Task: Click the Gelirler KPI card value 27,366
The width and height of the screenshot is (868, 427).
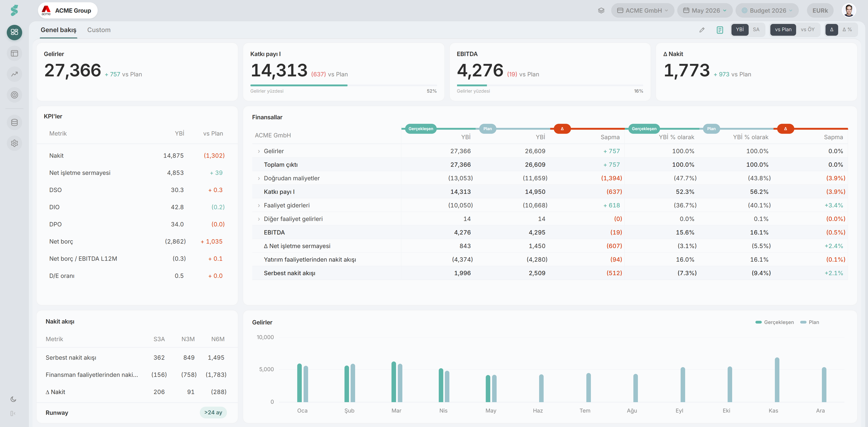Action: click(x=73, y=70)
